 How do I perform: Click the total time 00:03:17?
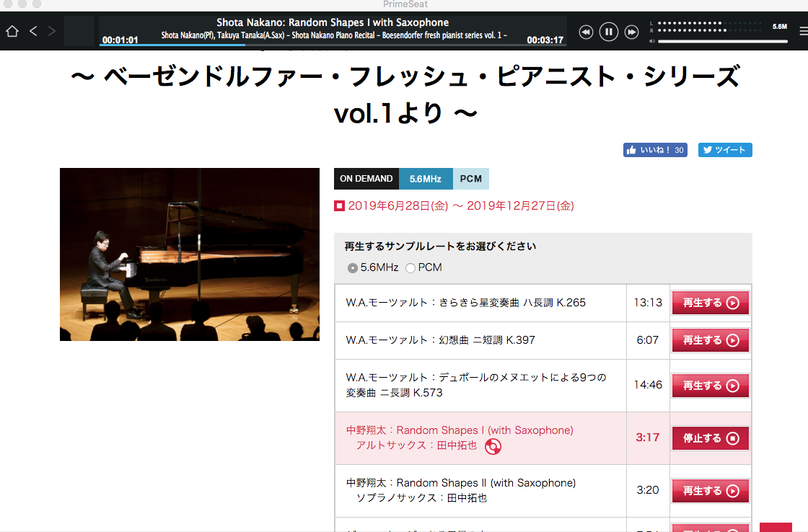click(x=545, y=40)
